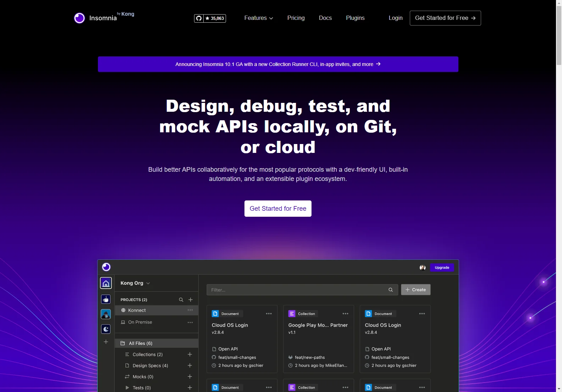562x392 pixels.
Task: Open the Konnect project options menu
Action: tap(190, 310)
